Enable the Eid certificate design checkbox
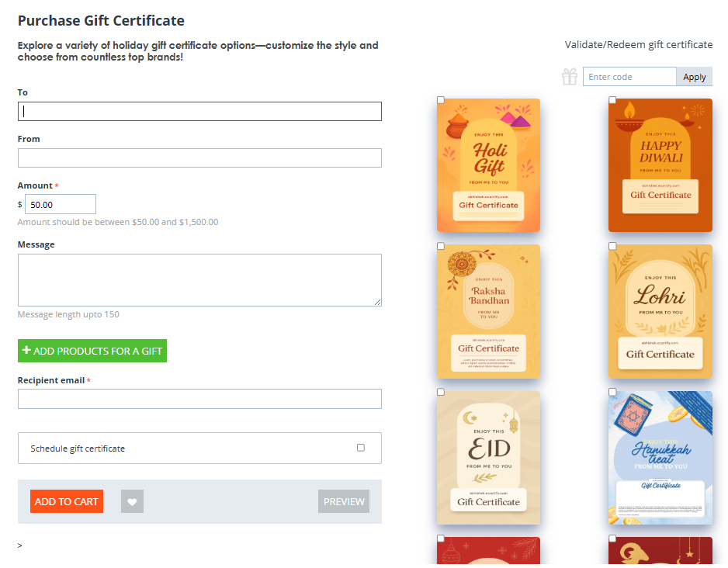Viewport: 728px width, 568px height. pyautogui.click(x=441, y=392)
